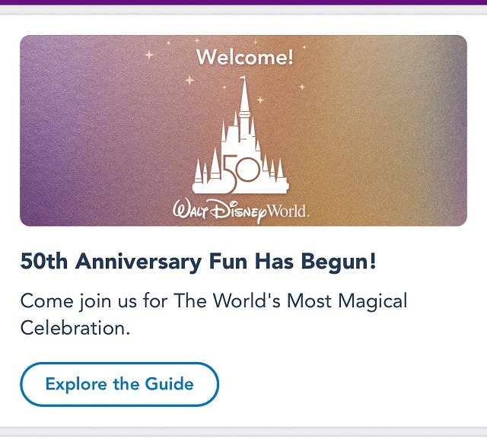Select the Cinderella Castle 50 logo
Screen dimensions: 487x448
pyautogui.click(x=240, y=135)
